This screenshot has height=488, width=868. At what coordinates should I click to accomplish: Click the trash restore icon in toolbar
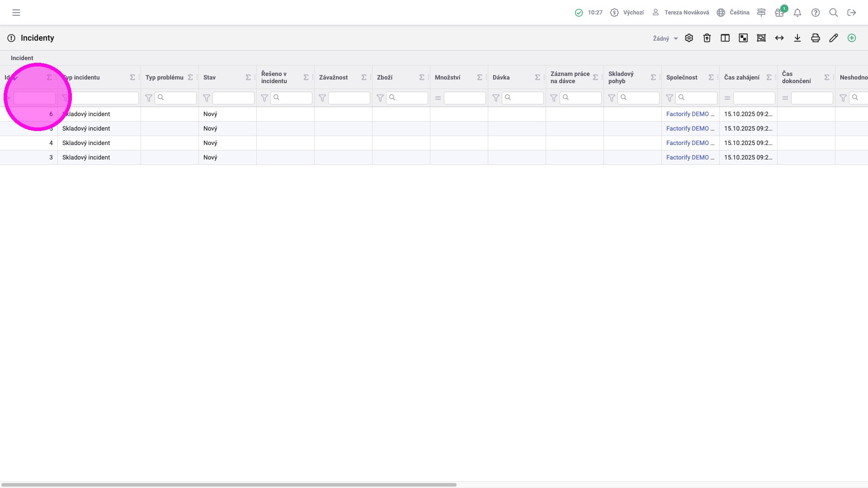[707, 38]
